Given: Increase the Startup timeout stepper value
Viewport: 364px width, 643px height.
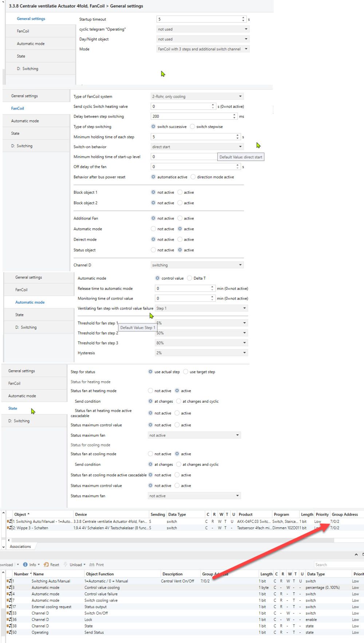Looking at the screenshot, I should [244, 17].
